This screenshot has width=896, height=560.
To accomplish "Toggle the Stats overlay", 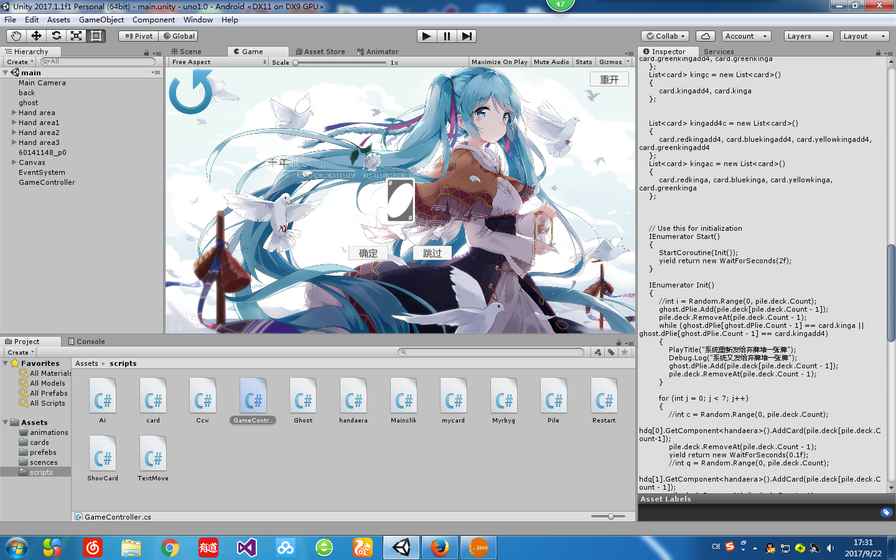I will tap(583, 62).
